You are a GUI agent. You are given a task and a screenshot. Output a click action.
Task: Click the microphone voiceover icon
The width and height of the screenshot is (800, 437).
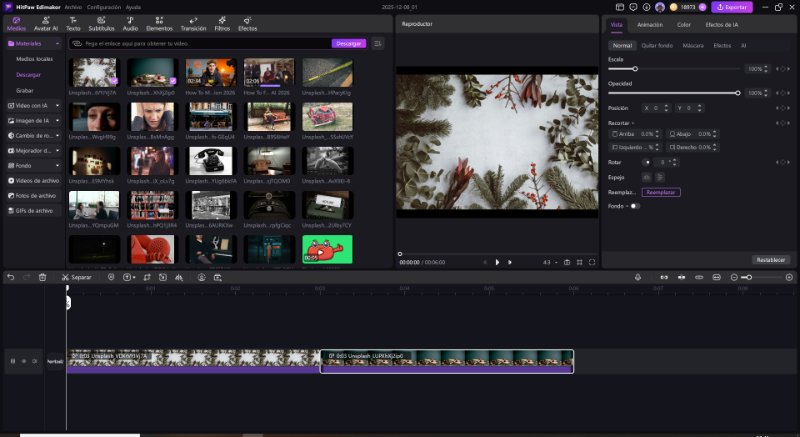pos(638,277)
